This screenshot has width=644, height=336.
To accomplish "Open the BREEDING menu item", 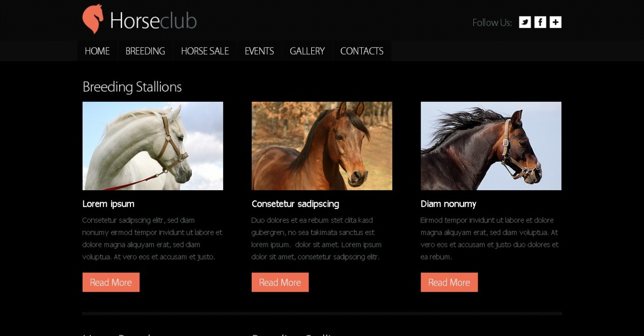I will (x=145, y=51).
